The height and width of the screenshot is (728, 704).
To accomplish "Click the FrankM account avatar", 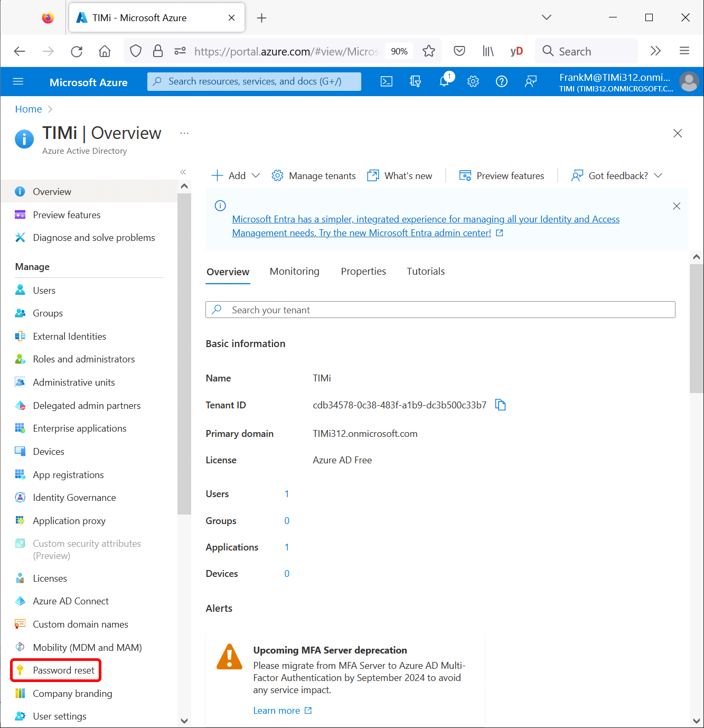I will click(689, 81).
